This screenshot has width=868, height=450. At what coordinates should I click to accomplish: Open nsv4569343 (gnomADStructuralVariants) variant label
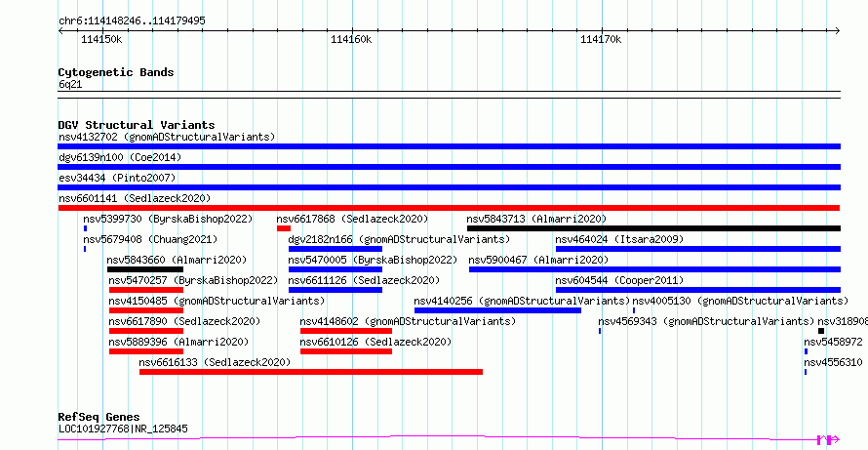[707, 321]
